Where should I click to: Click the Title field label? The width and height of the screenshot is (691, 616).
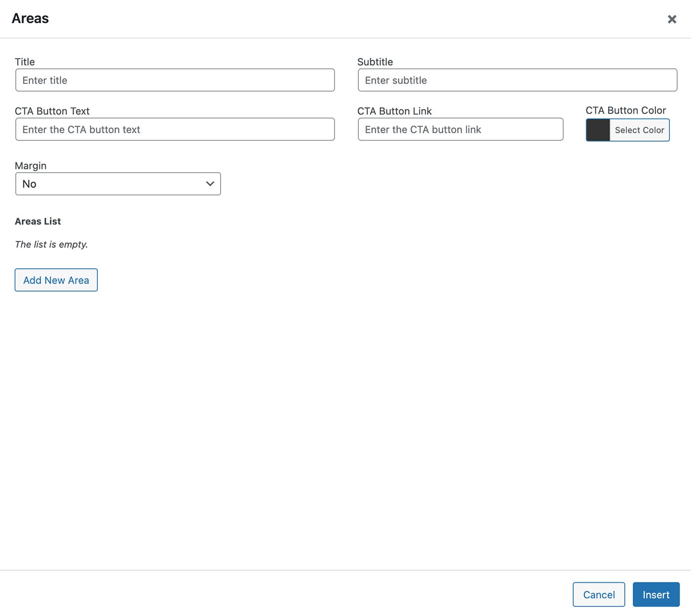tap(25, 62)
